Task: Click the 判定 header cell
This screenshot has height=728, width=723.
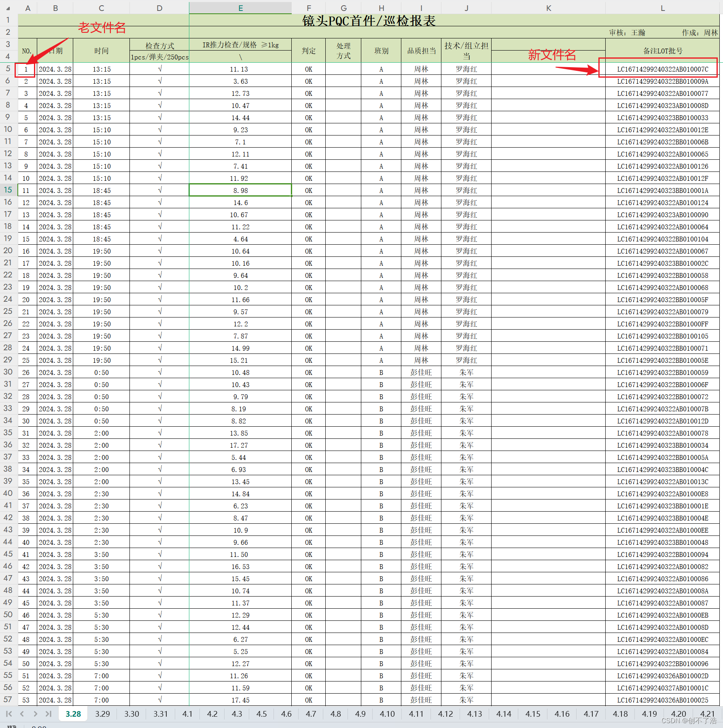Action: tap(309, 51)
